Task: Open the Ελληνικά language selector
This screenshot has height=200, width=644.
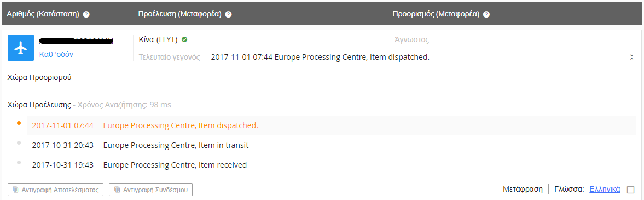Action: [605, 189]
